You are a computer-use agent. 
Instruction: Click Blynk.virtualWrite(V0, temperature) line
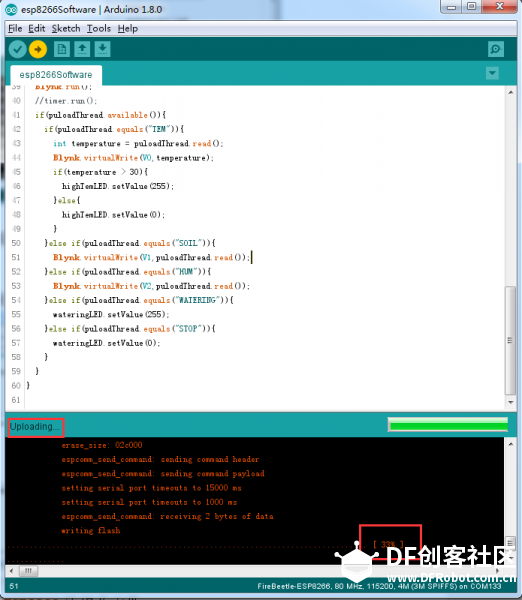click(x=133, y=158)
